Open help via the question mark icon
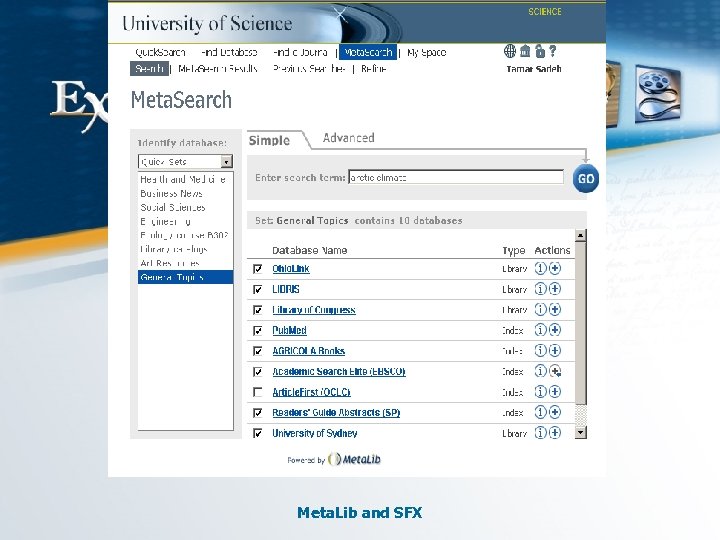 tap(553, 51)
